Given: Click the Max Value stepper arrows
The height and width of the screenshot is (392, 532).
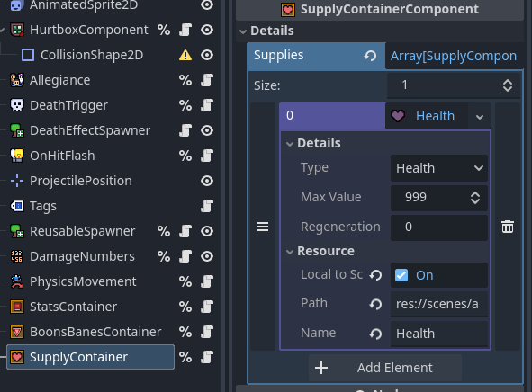Looking at the screenshot, I should pos(475,198).
